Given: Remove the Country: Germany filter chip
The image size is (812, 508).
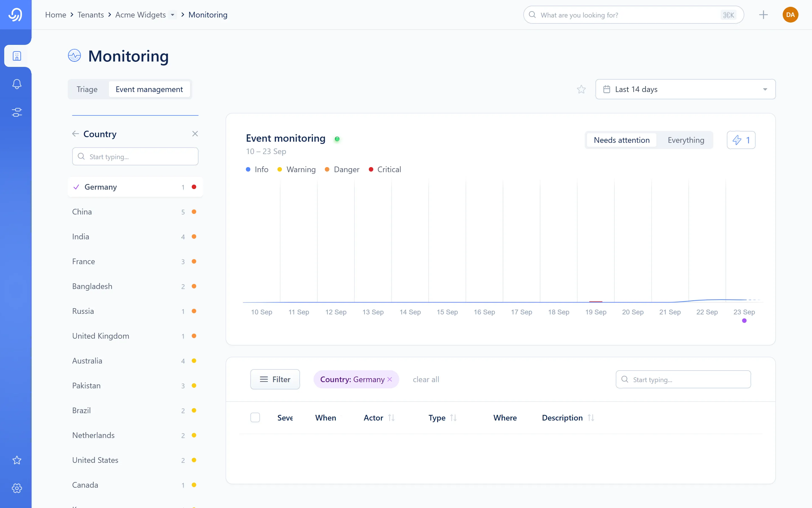Looking at the screenshot, I should [x=390, y=379].
